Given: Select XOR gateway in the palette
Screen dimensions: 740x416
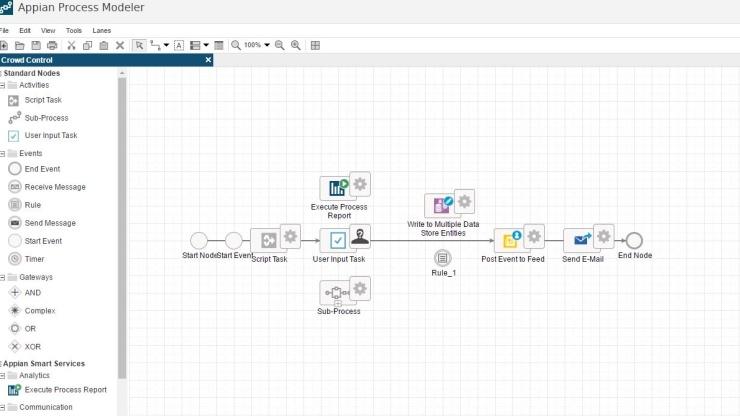Looking at the screenshot, I should [25, 347].
